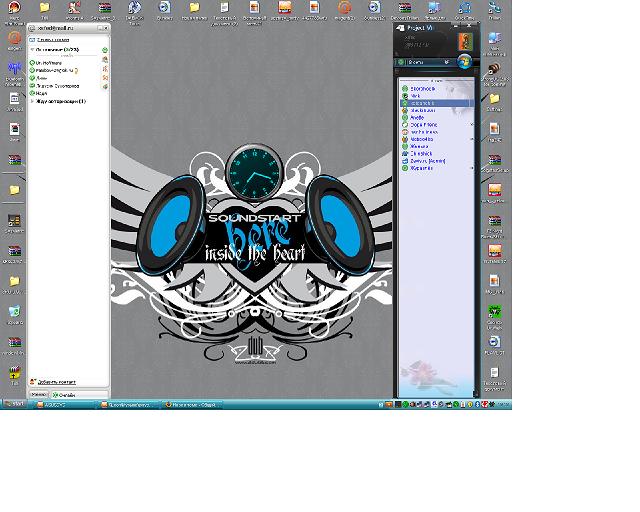The width and height of the screenshot is (640, 512).
Task: Click the Windows Start button
Action: tap(14, 404)
